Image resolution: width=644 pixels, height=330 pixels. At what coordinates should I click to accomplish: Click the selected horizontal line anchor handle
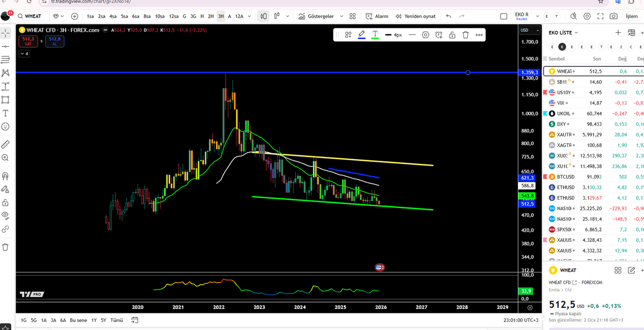pos(468,73)
